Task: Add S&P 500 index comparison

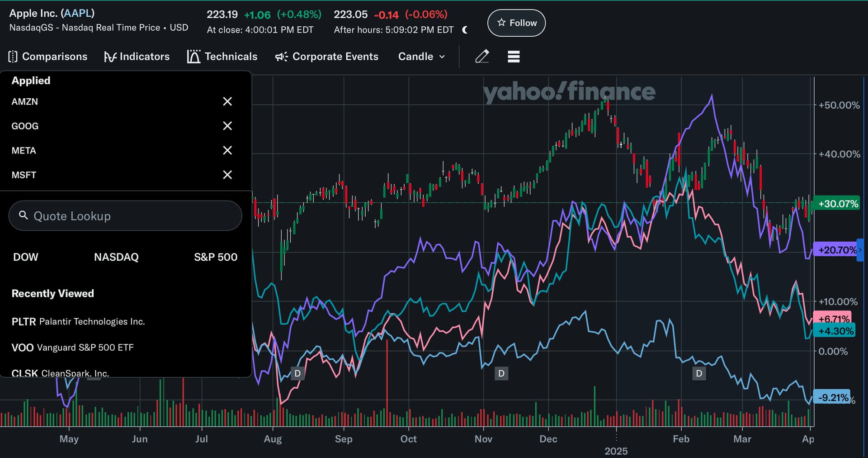Action: (216, 257)
